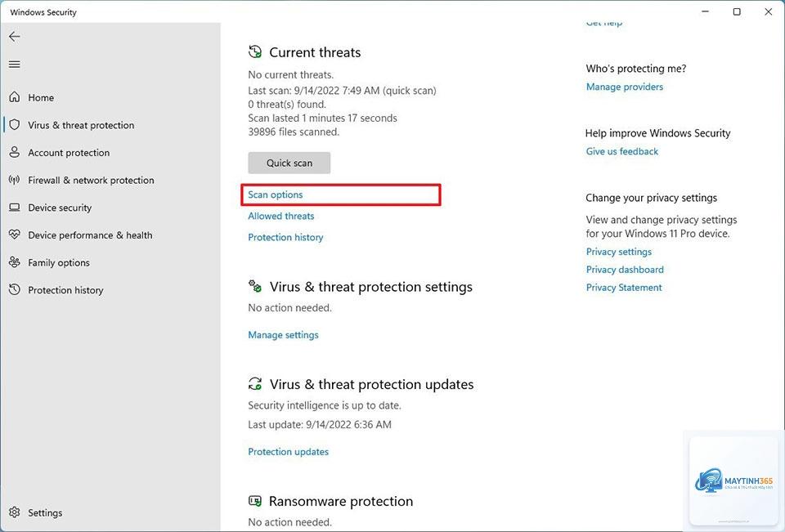Image resolution: width=785 pixels, height=532 pixels.
Task: Click the Home house icon
Action: pyautogui.click(x=15, y=97)
